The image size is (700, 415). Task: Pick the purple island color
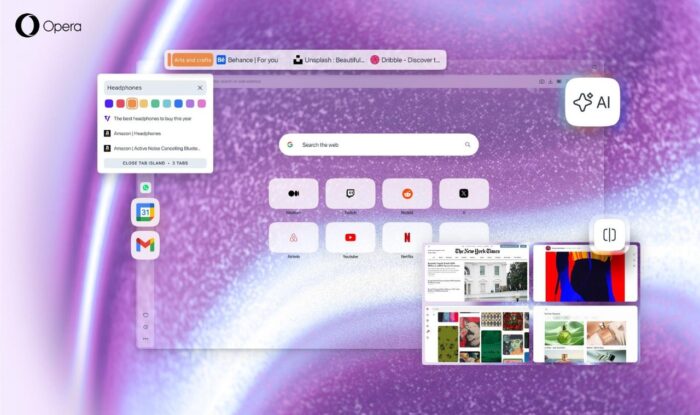pyautogui.click(x=190, y=104)
